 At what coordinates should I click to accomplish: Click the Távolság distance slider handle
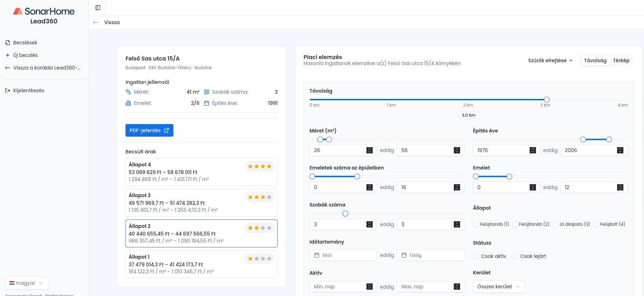pos(547,100)
